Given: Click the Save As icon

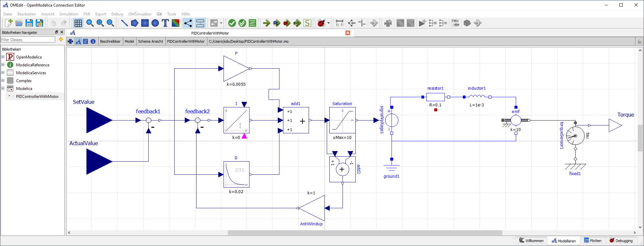Looking at the screenshot, I should click(x=39, y=23).
